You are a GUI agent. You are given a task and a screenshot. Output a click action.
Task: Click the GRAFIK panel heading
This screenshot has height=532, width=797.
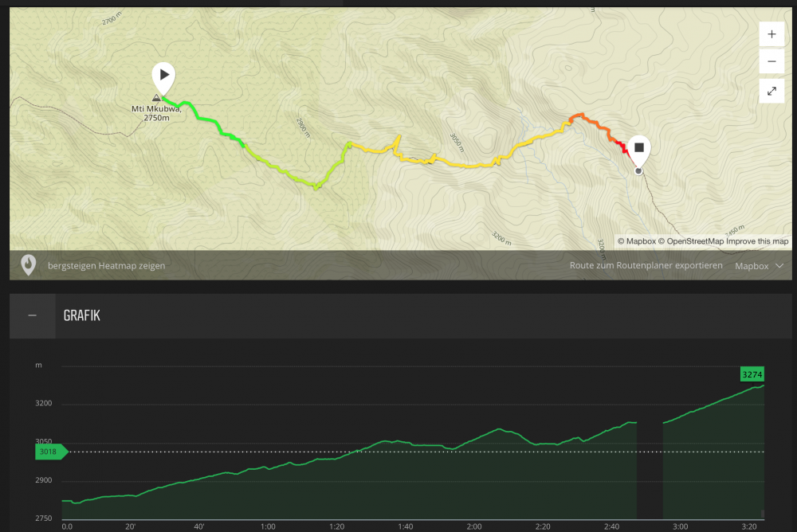(82, 316)
